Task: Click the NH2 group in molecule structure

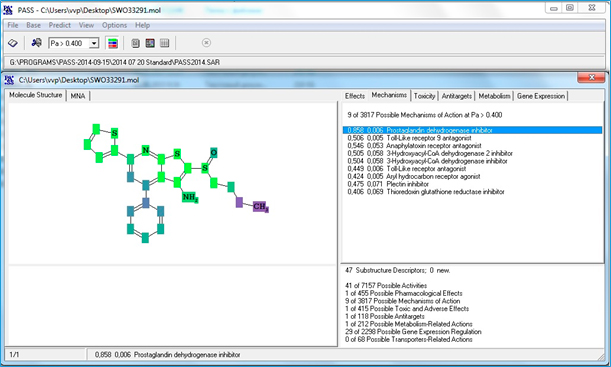Action: (190, 197)
